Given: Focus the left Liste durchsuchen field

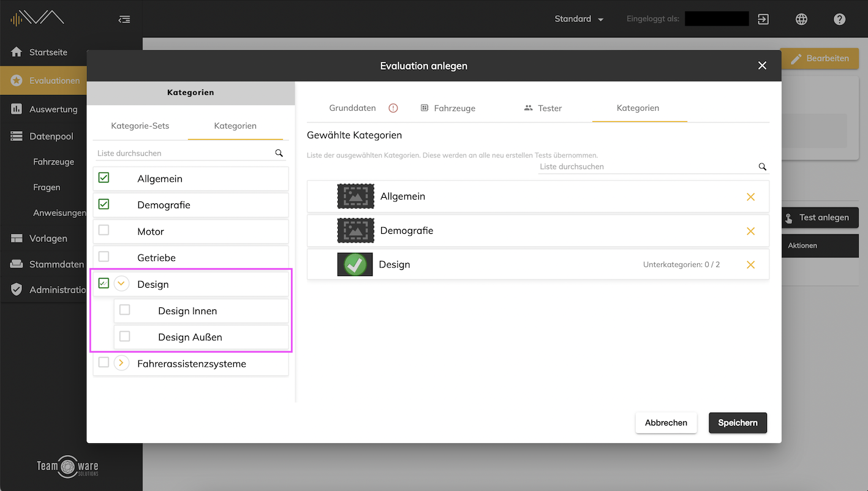Looking at the screenshot, I should [184, 153].
